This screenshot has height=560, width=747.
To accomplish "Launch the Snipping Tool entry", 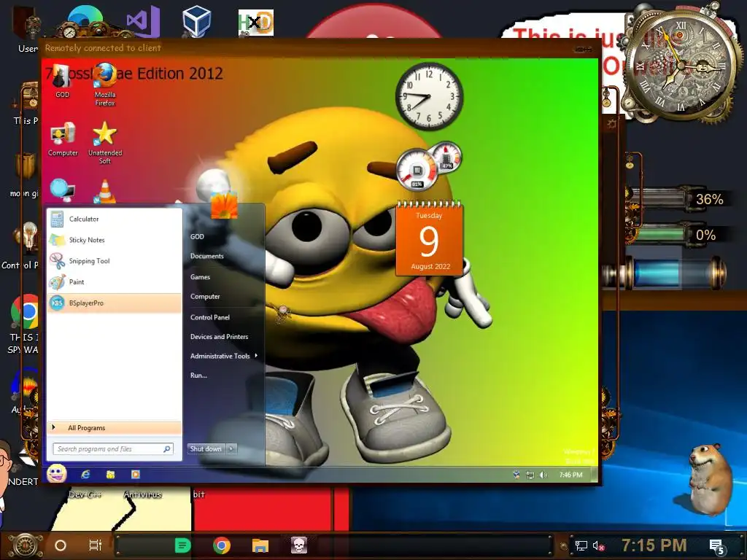I will click(x=115, y=261).
